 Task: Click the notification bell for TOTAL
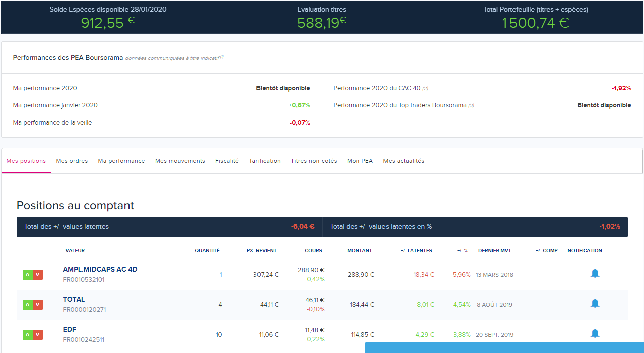595,303
